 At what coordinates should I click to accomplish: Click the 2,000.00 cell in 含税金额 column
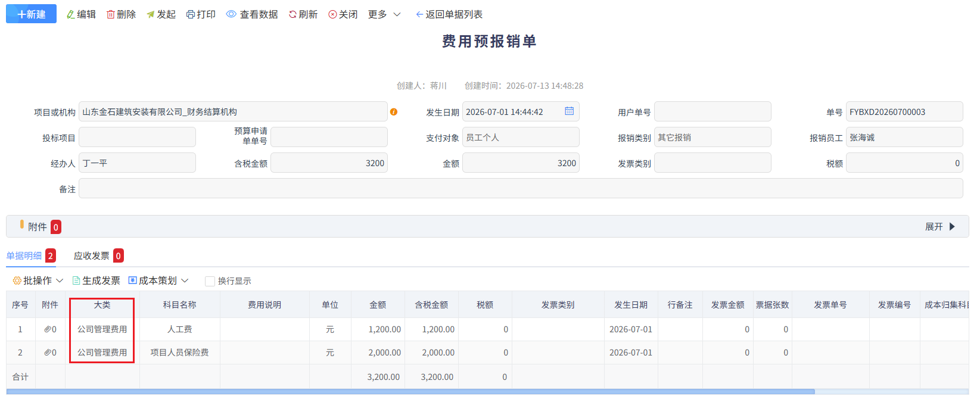coord(431,353)
